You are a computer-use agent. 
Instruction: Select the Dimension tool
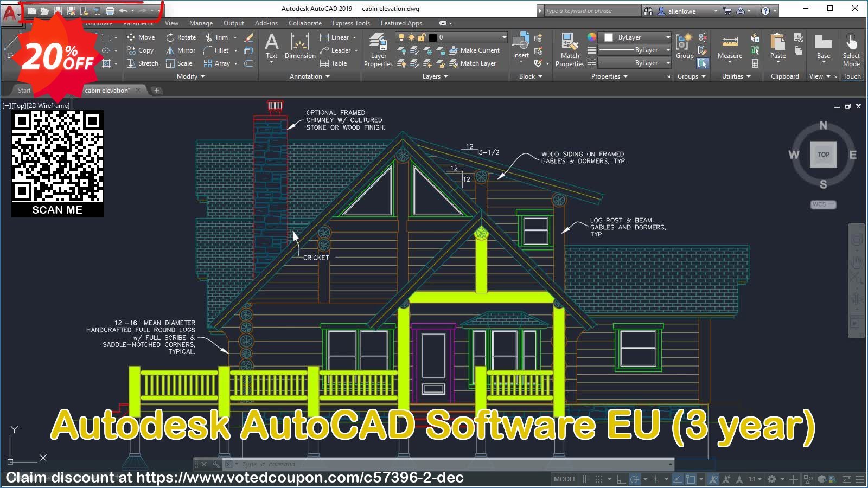point(300,46)
